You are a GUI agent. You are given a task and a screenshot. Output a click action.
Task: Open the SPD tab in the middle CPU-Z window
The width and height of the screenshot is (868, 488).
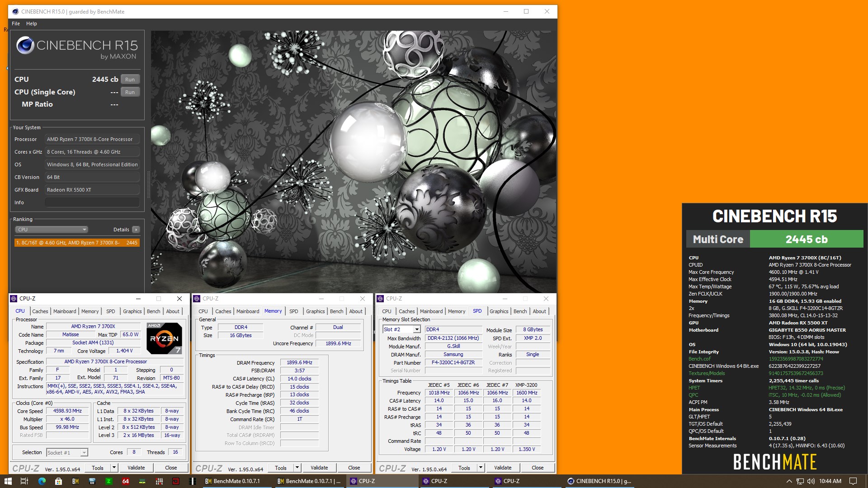294,311
